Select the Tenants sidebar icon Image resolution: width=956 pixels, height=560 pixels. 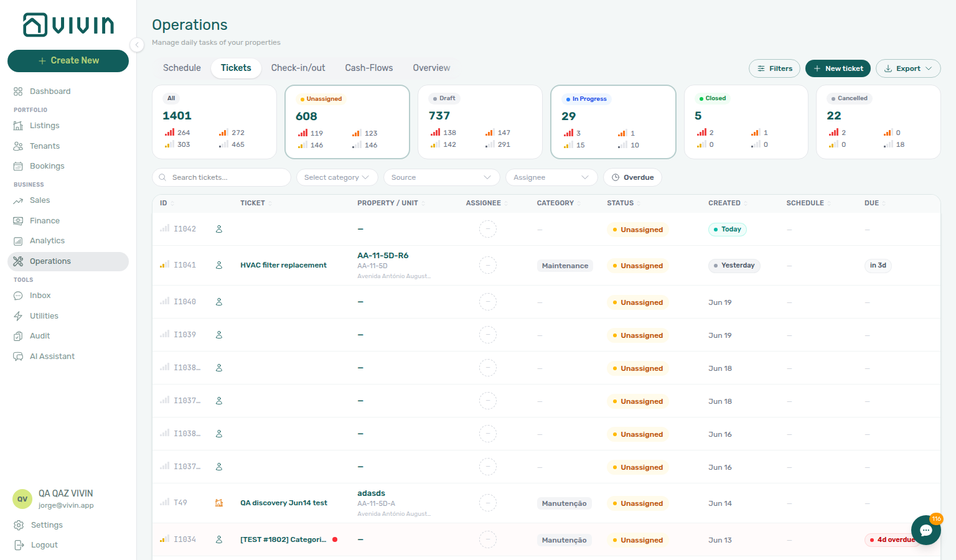pos(18,146)
